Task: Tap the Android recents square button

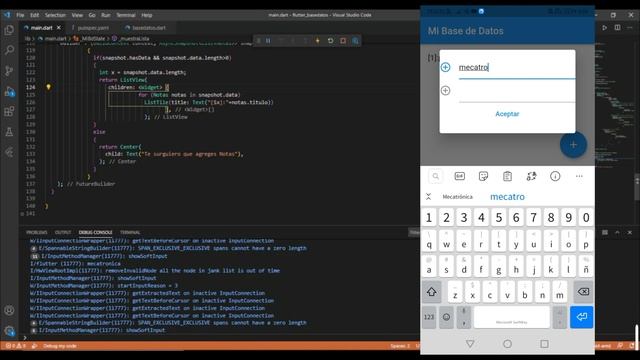Action: coord(544,344)
